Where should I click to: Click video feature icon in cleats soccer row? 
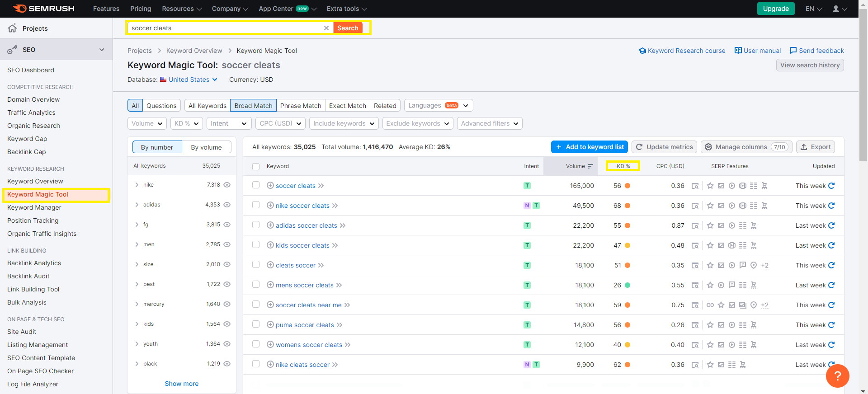pos(732,265)
